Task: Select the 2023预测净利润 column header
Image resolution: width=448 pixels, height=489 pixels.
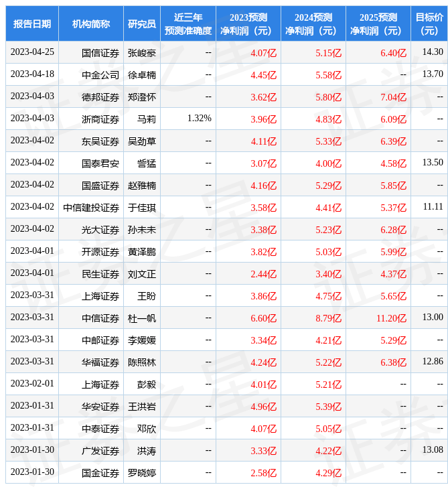Action: (x=248, y=24)
